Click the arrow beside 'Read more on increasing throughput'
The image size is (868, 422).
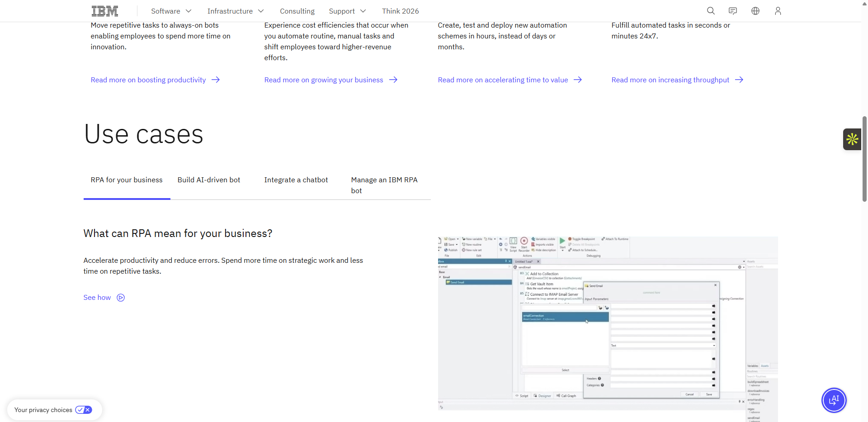tap(740, 80)
